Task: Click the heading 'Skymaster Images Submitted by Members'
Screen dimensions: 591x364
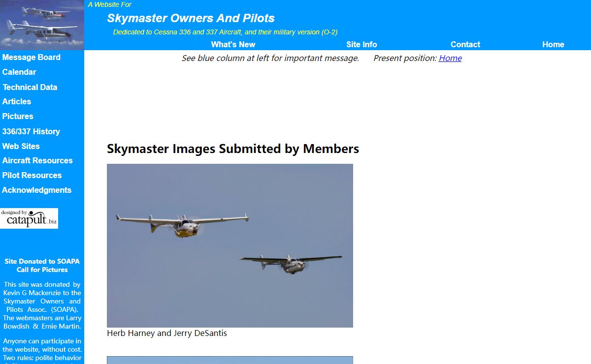Action: [233, 149]
